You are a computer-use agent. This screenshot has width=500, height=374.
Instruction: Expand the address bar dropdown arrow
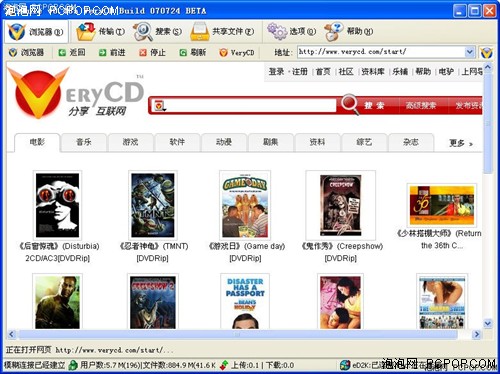(469, 52)
